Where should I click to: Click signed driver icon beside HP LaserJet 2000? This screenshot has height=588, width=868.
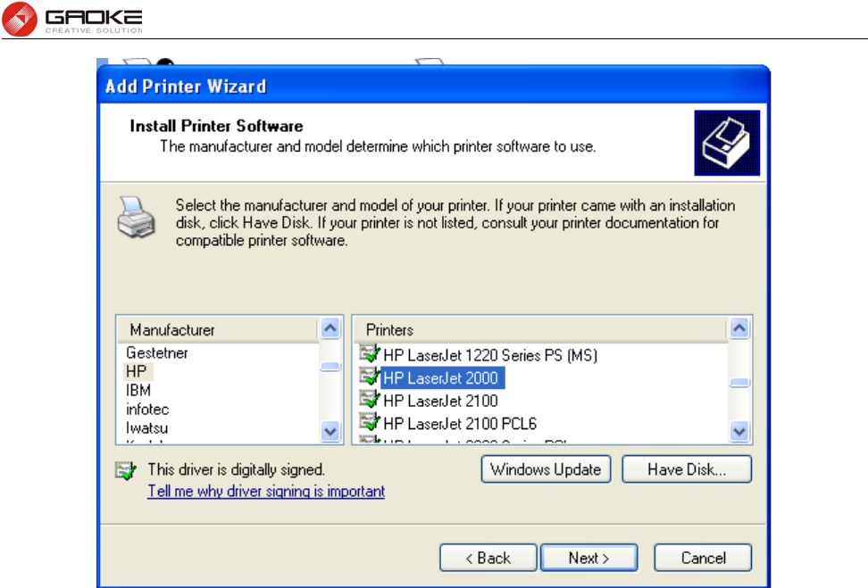(x=369, y=376)
